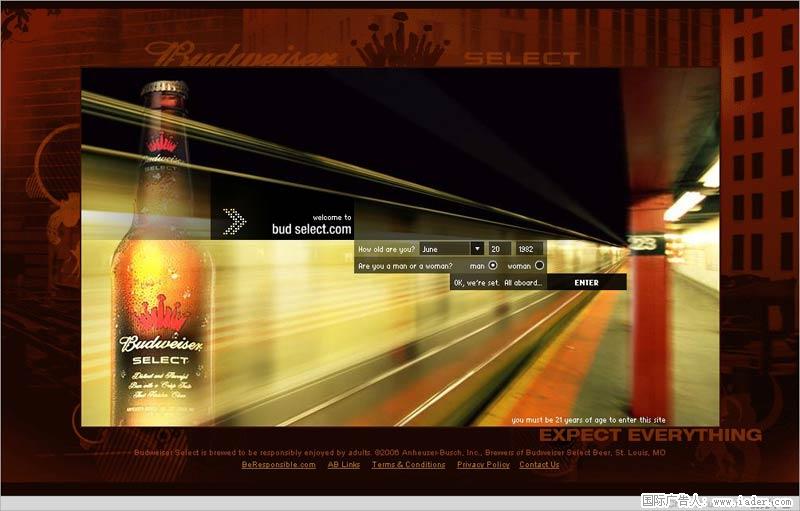Open the AB Links link
Image resolution: width=800 pixels, height=511 pixels.
[343, 465]
